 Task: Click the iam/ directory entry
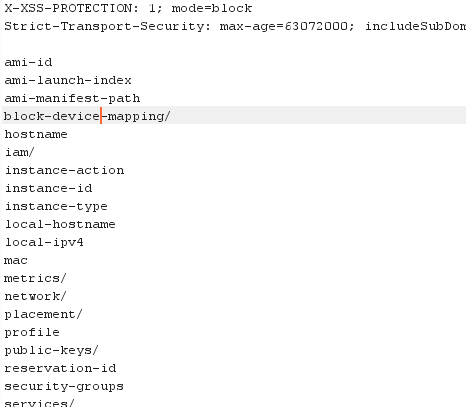20,152
